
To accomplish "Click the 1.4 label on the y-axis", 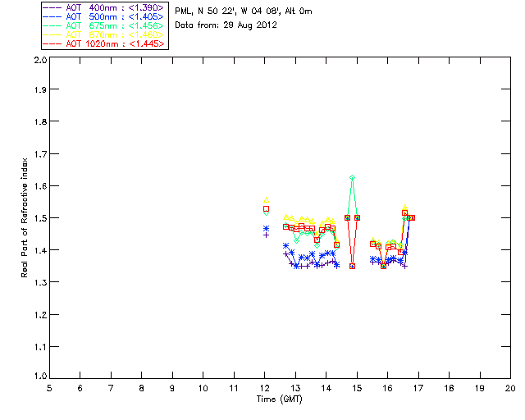I will [40, 250].
